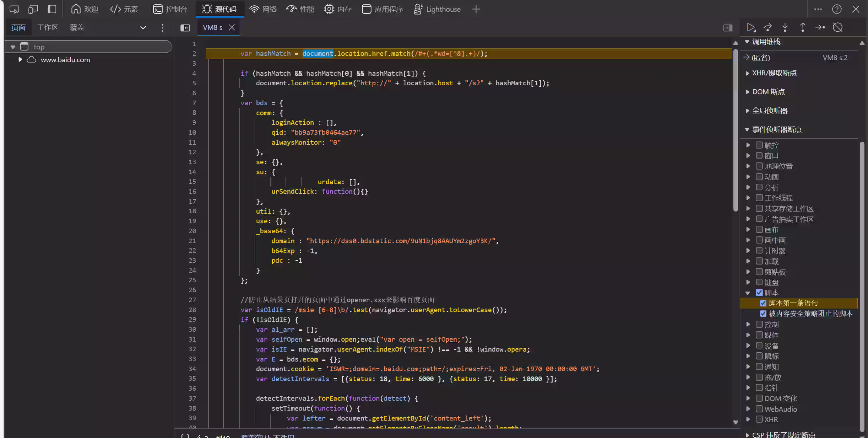The width and height of the screenshot is (868, 438).
Task: Enable the WebAudio breakpoint checkbox
Action: click(759, 409)
